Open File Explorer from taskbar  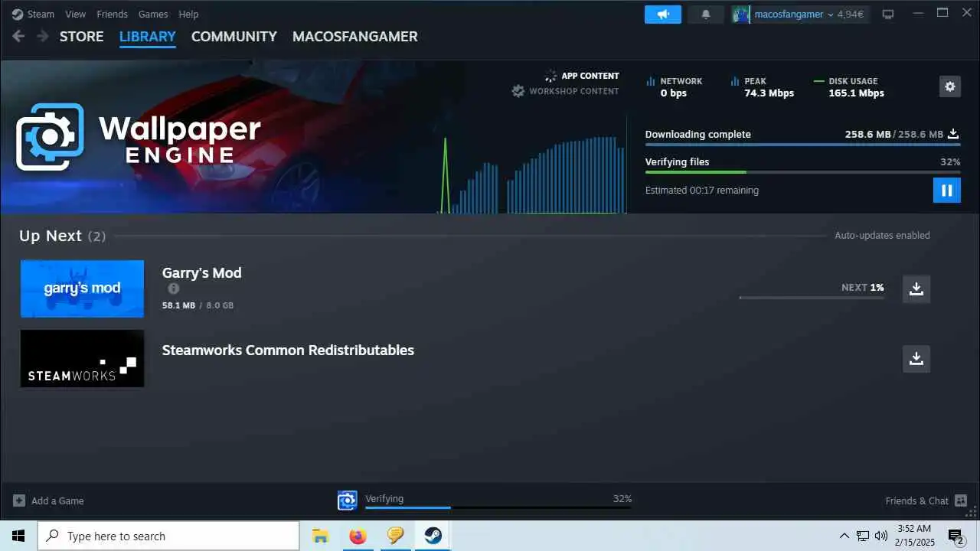coord(320,536)
